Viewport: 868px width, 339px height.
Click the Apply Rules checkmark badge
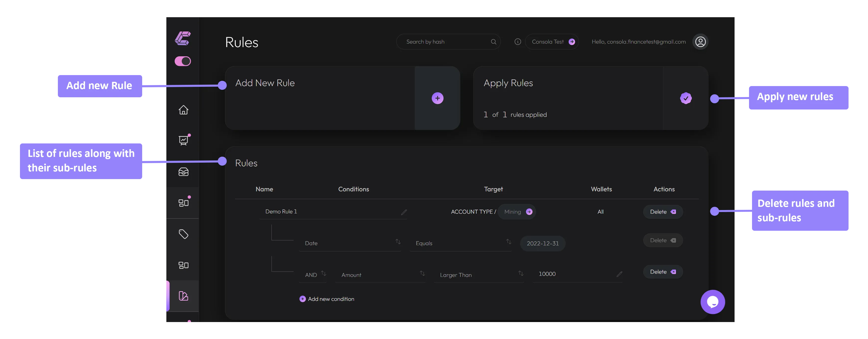(x=685, y=98)
